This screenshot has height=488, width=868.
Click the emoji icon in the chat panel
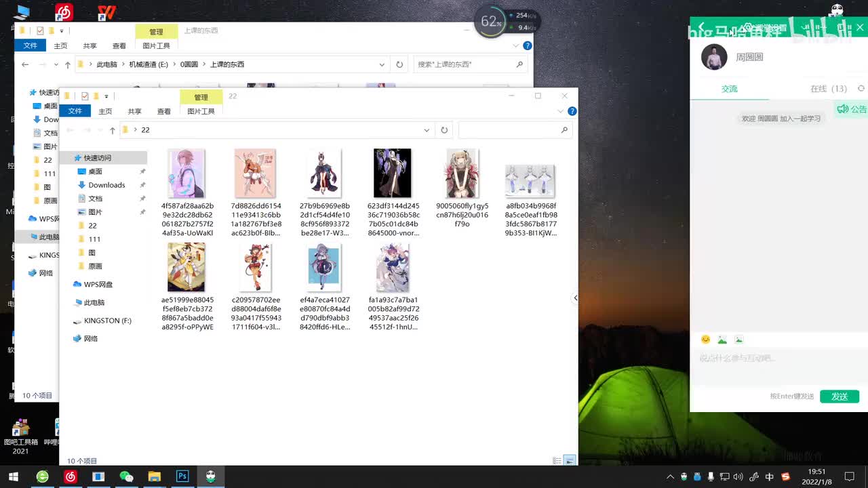pyautogui.click(x=705, y=340)
